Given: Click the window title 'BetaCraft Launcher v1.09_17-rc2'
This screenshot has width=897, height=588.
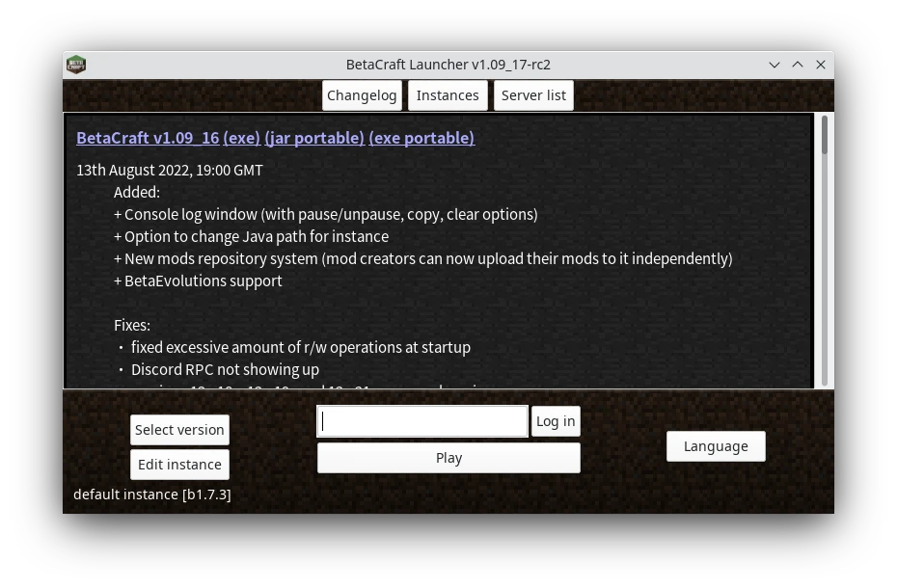Looking at the screenshot, I should tap(448, 65).
